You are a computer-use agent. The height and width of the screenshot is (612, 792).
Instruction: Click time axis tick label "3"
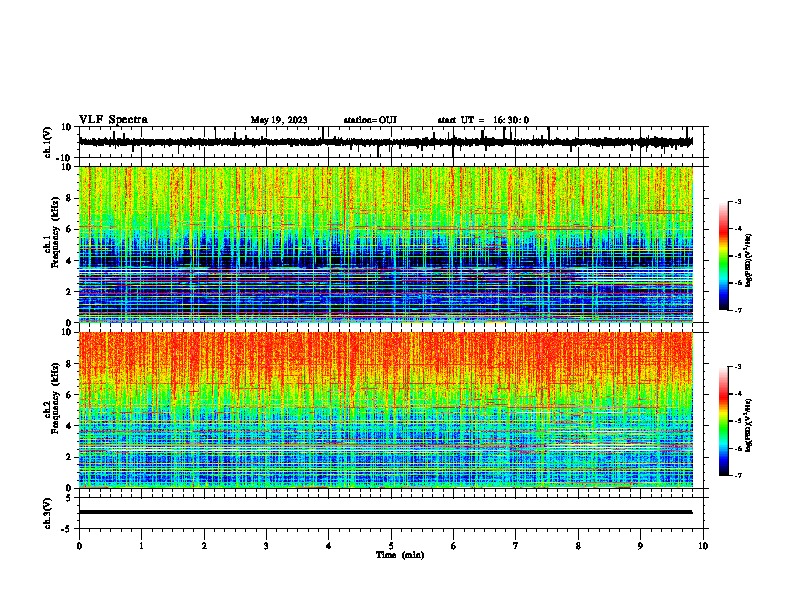(x=266, y=546)
